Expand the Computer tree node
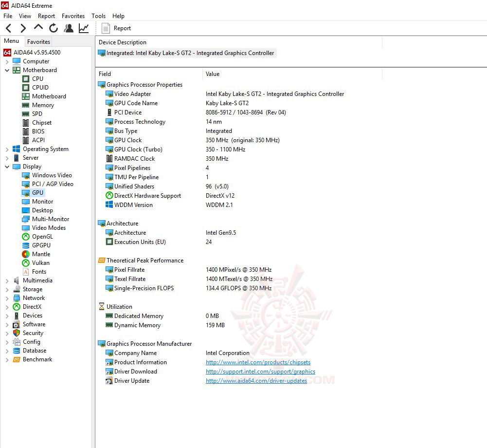The width and height of the screenshot is (487, 448). click(x=7, y=61)
